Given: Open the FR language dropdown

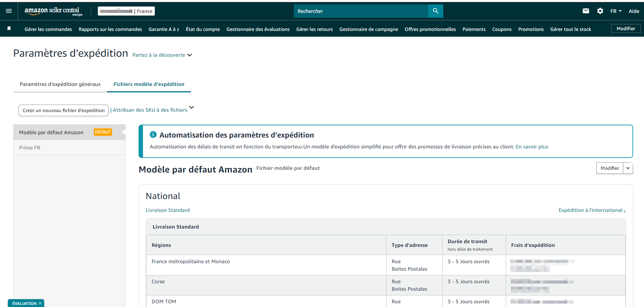Looking at the screenshot, I should point(615,11).
